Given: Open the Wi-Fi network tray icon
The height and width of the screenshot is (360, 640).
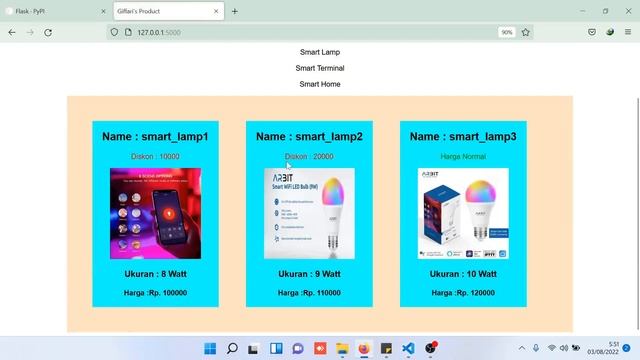Looking at the screenshot, I should pyautogui.click(x=551, y=348).
